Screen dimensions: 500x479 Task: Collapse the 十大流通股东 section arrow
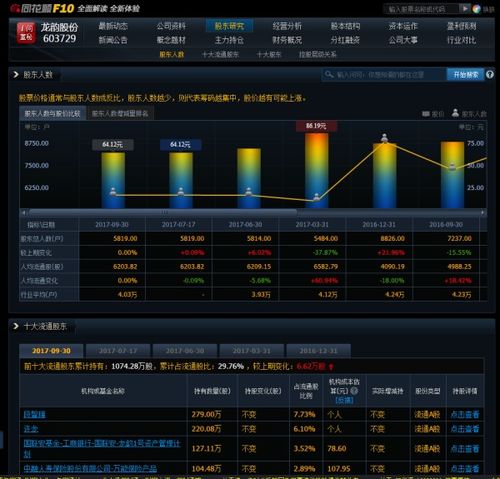pos(16,326)
